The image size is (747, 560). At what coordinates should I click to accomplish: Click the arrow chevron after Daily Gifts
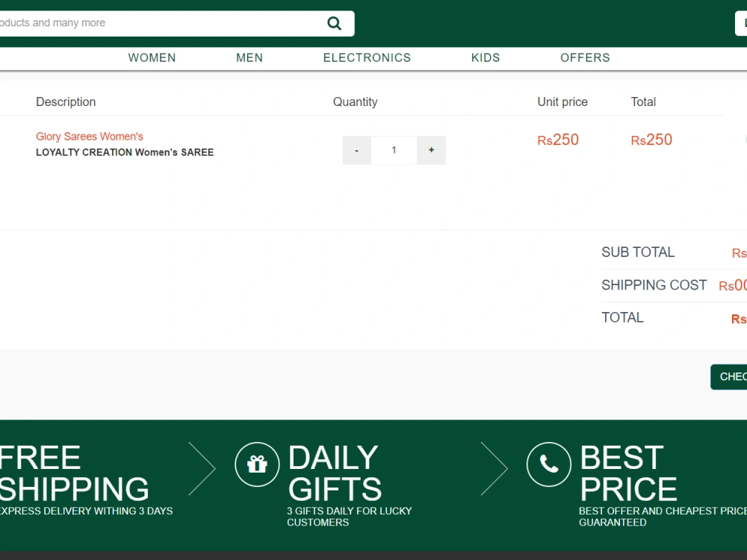click(494, 469)
